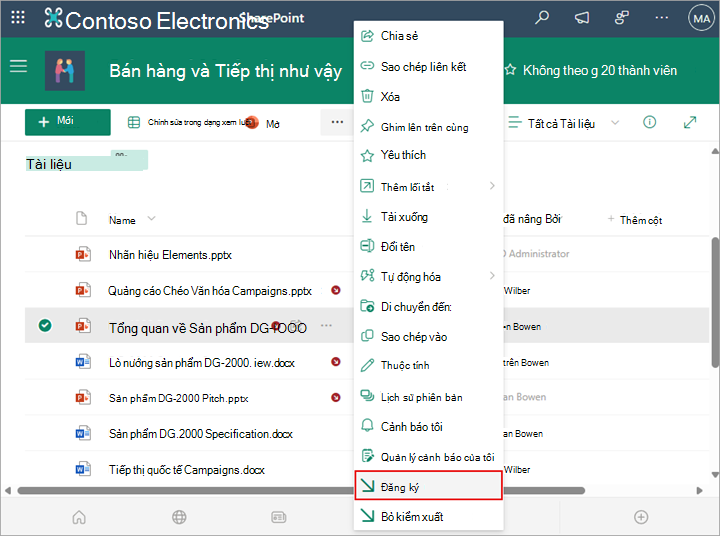Expand the Tất cả Tài liệu view dropdown
The image size is (720, 536).
point(615,123)
